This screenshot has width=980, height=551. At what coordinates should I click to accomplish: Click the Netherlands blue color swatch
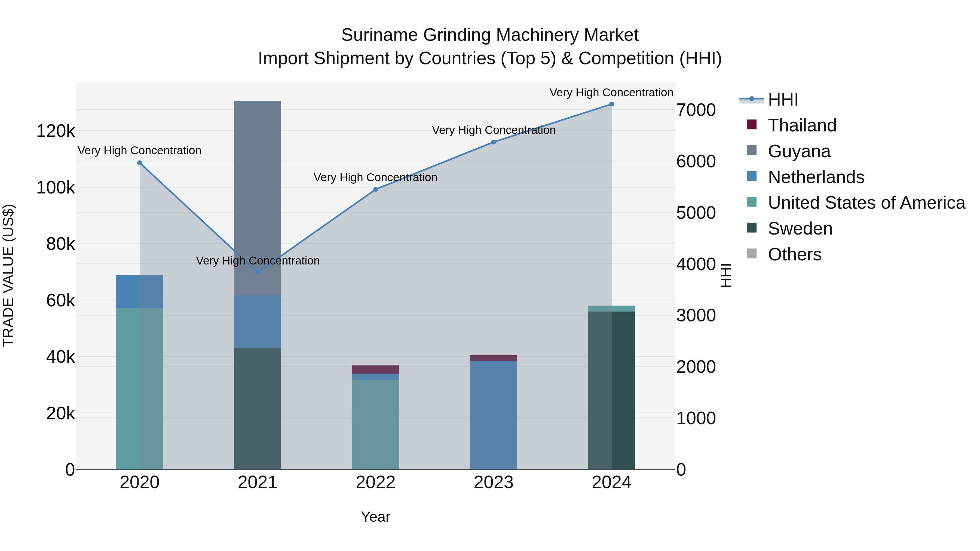tap(752, 176)
